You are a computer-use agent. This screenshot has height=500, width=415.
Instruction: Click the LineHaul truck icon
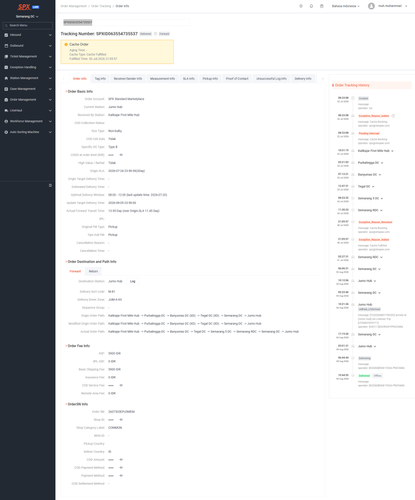tap(6, 110)
